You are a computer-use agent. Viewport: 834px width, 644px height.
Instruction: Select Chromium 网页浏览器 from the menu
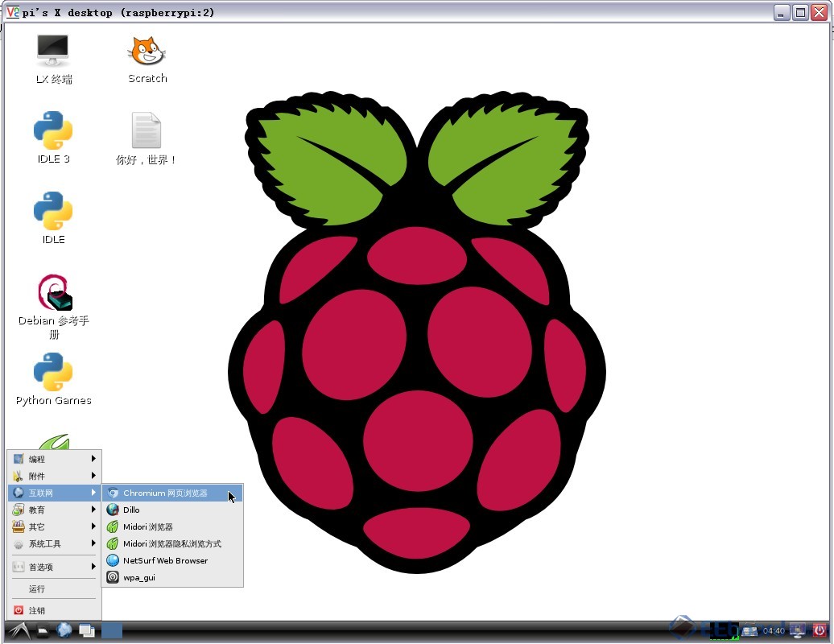click(165, 493)
